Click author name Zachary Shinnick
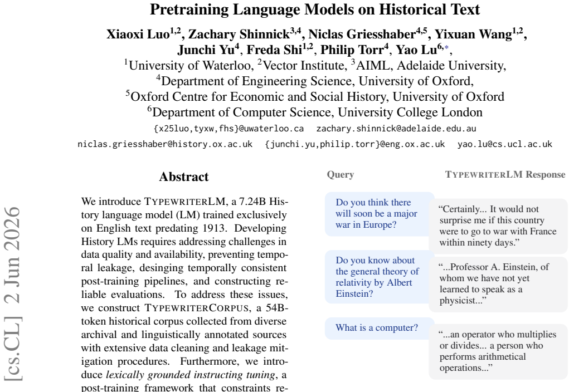 click(239, 34)
